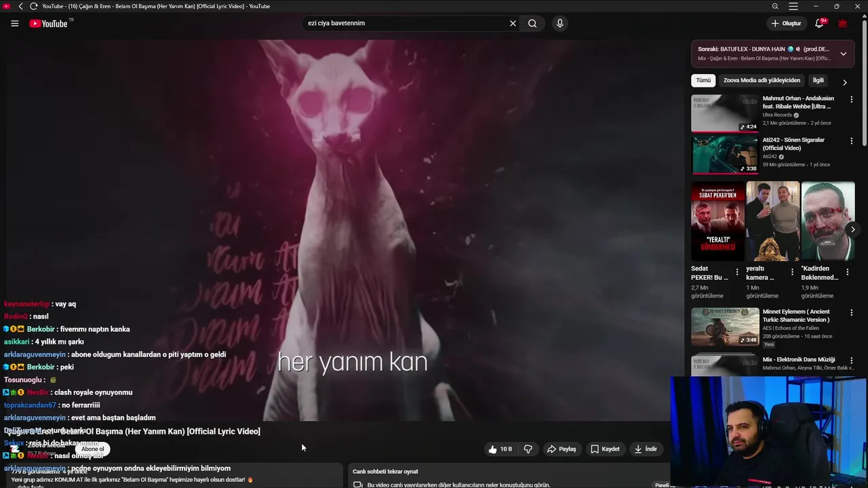This screenshot has width=868, height=488.
Task: Open Ati242 Sönen Sigaralar thumbnail
Action: point(724,155)
